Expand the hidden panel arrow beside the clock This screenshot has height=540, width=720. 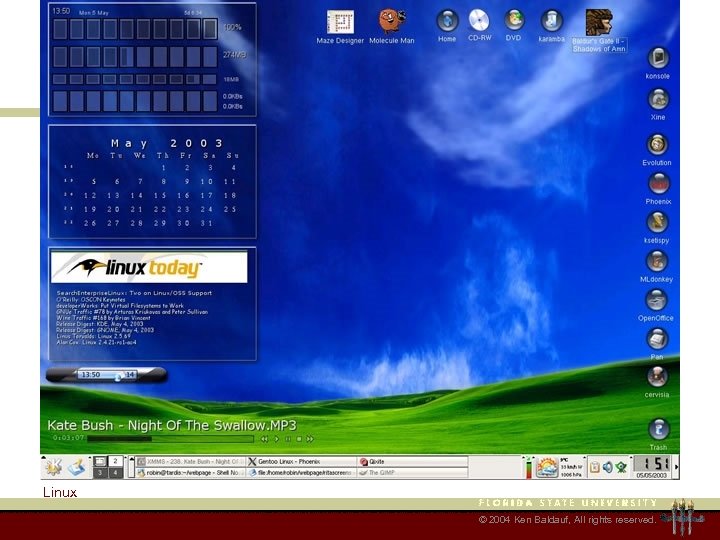(676, 467)
